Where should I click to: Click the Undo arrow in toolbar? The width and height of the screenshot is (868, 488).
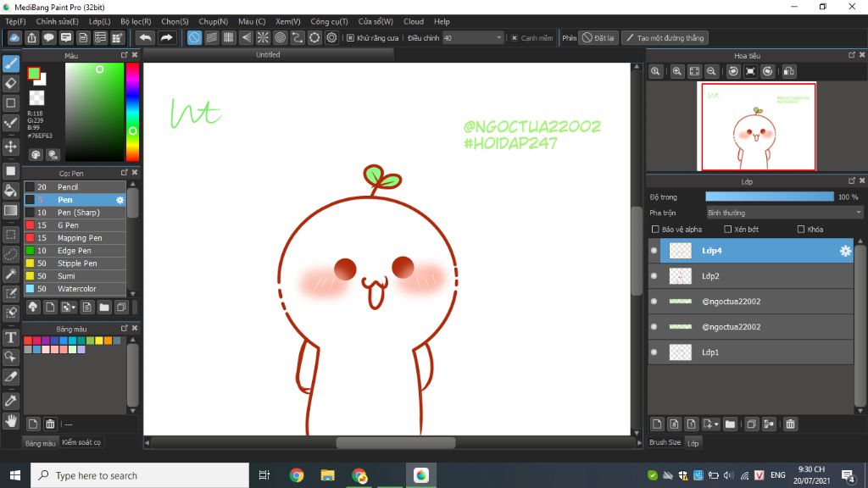click(145, 38)
